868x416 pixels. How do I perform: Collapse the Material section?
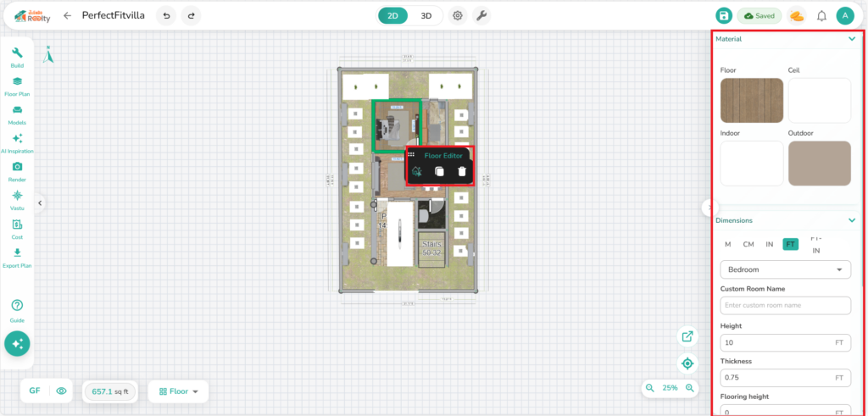[851, 39]
